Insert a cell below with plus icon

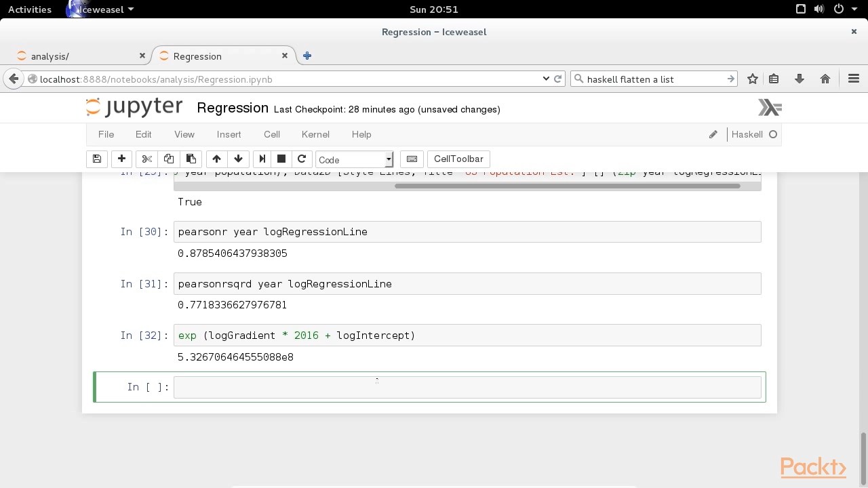pyautogui.click(x=121, y=159)
